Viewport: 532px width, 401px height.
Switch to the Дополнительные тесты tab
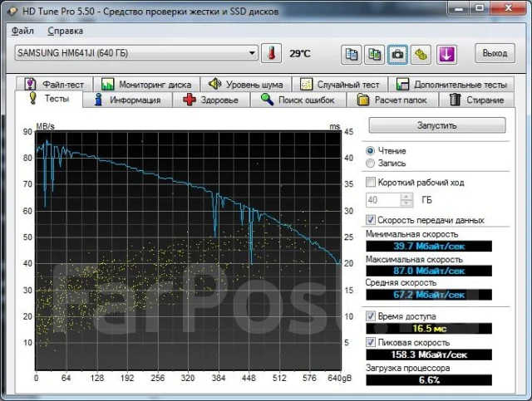click(451, 84)
